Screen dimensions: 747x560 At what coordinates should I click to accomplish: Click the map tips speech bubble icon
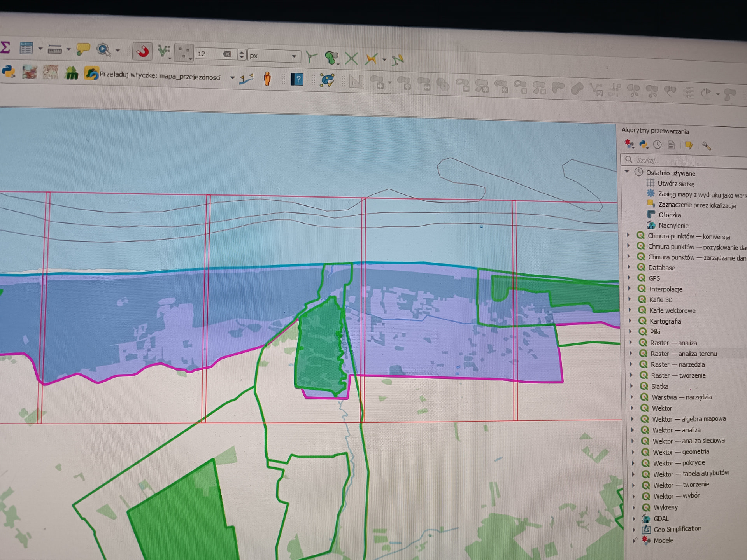(83, 49)
